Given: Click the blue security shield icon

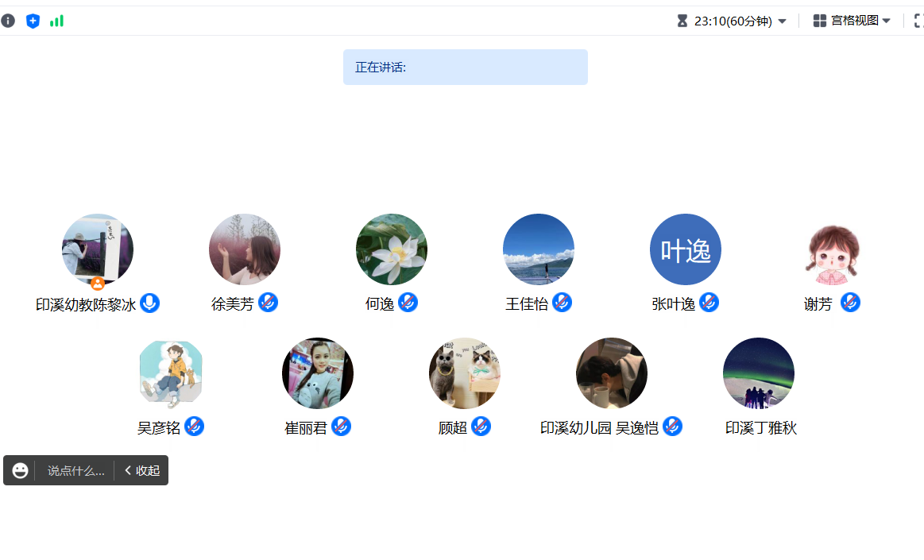Looking at the screenshot, I should [x=33, y=21].
